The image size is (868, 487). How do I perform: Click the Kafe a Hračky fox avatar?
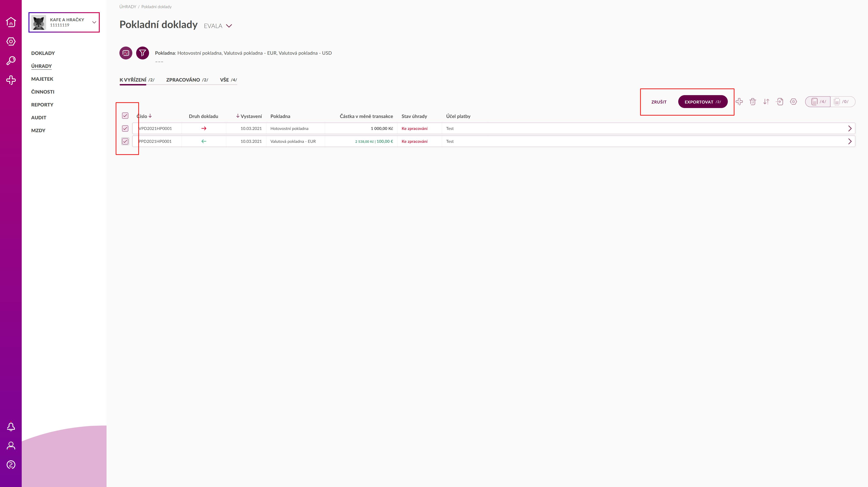click(39, 22)
